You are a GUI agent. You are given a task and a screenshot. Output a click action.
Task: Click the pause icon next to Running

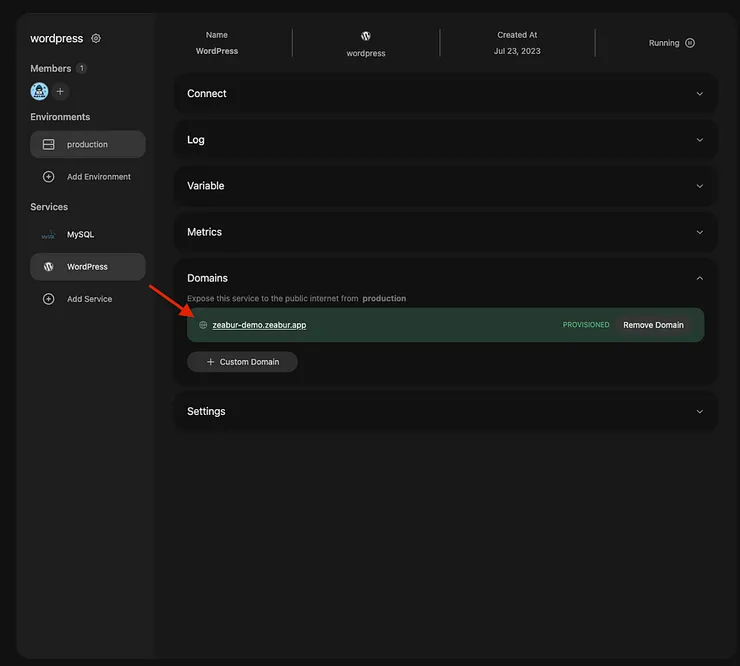coord(690,43)
